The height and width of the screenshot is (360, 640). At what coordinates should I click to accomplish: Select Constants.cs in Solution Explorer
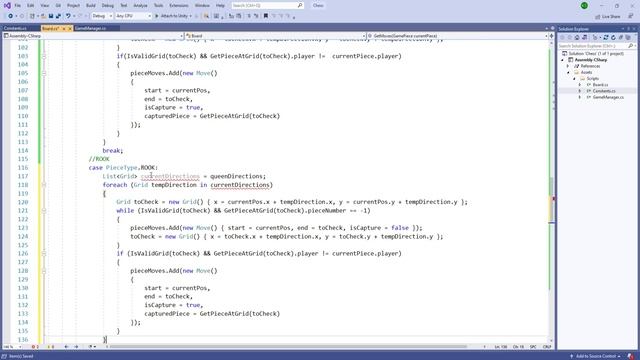[x=604, y=91]
